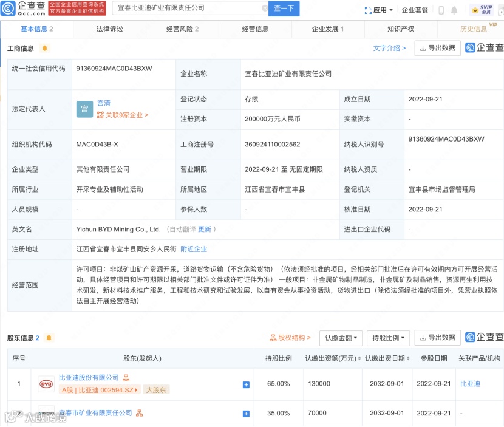This screenshot has width=504, height=427.
Task: Click the 查一下 search button
Action: [x=284, y=9]
